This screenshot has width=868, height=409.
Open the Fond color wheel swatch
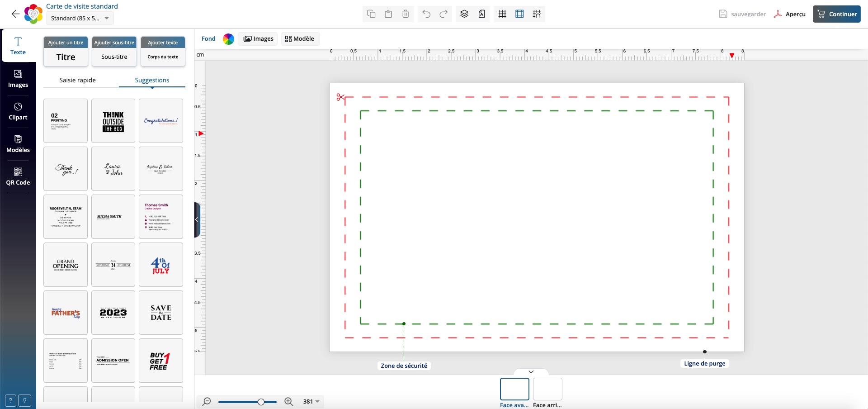point(229,39)
